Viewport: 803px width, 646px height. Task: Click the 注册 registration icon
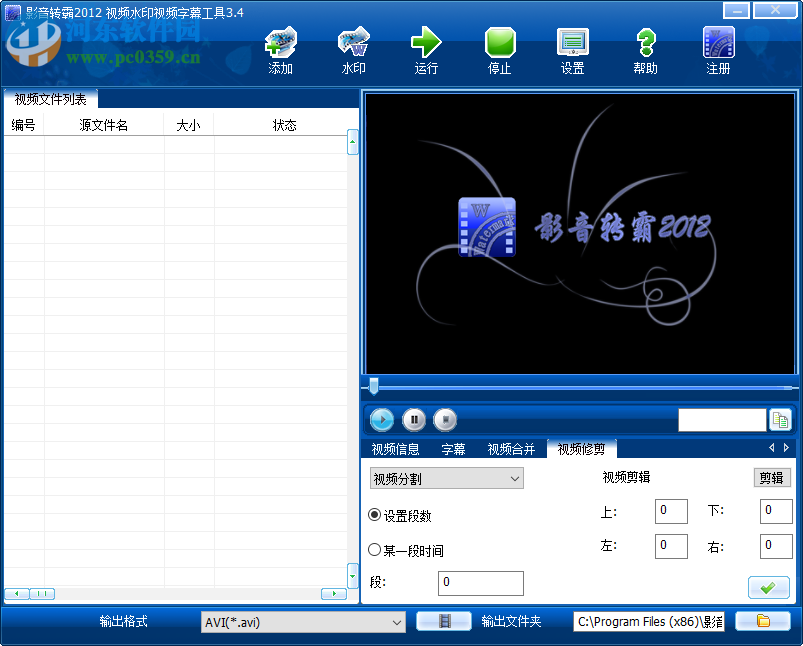click(718, 45)
